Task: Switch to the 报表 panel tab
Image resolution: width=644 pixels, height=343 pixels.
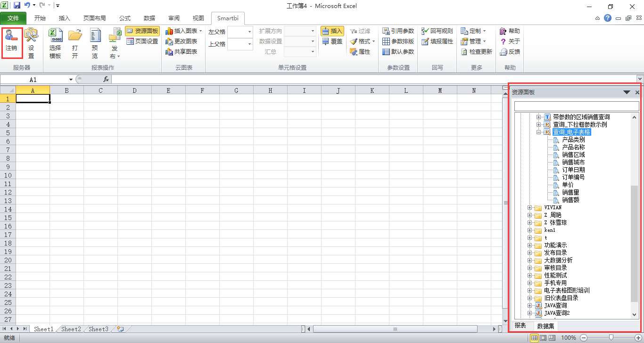Action: coord(520,326)
